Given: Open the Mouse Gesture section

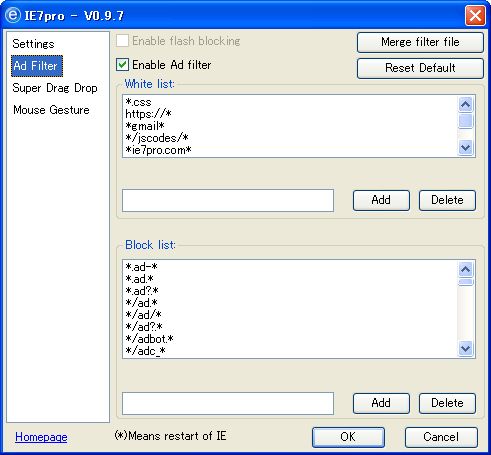Looking at the screenshot, I should [x=51, y=110].
